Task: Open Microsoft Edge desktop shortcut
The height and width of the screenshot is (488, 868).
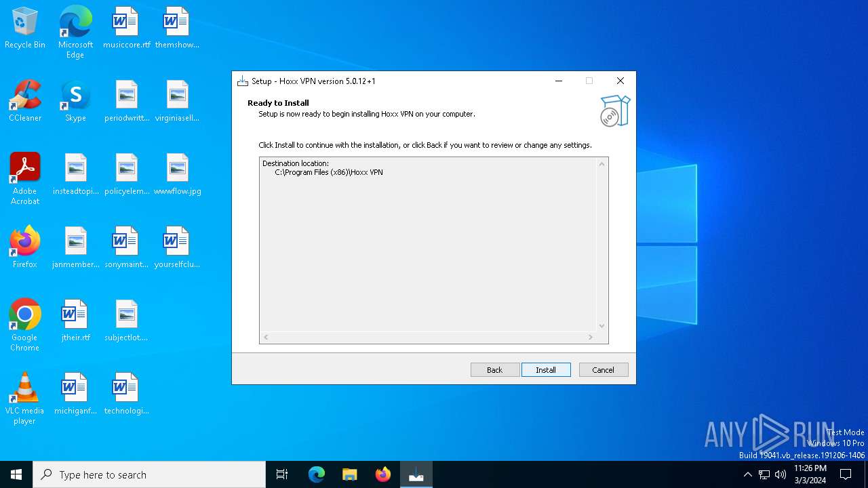Action: (x=75, y=33)
